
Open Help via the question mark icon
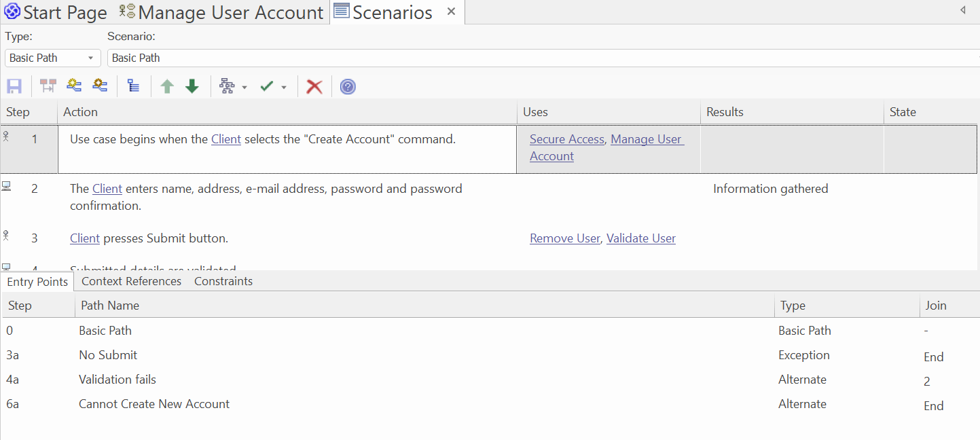[347, 86]
